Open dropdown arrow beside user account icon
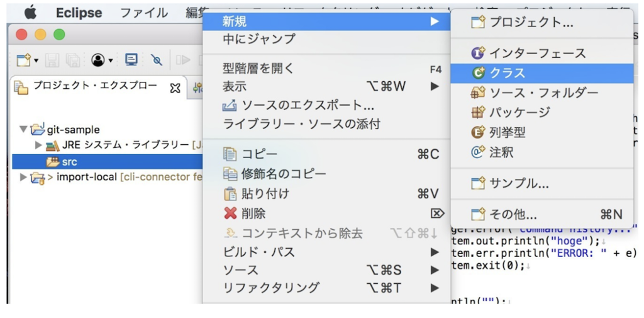This screenshot has height=318, width=644. tap(111, 61)
